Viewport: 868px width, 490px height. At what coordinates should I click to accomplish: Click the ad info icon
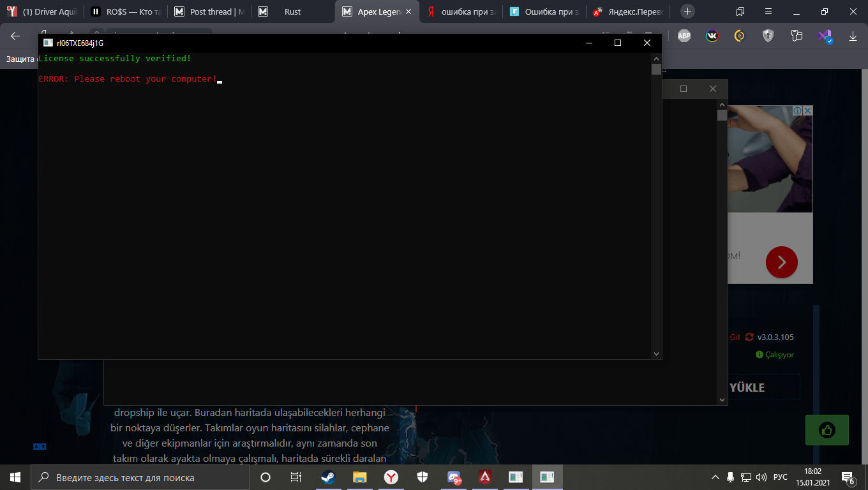pos(797,110)
